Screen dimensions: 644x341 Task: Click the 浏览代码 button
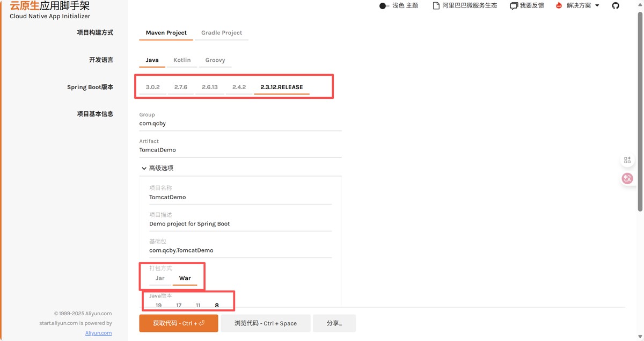(266, 323)
